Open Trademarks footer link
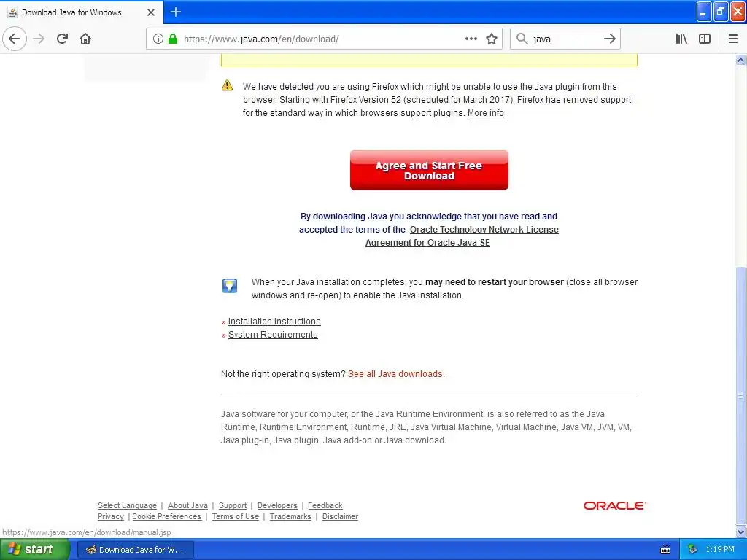 [290, 516]
